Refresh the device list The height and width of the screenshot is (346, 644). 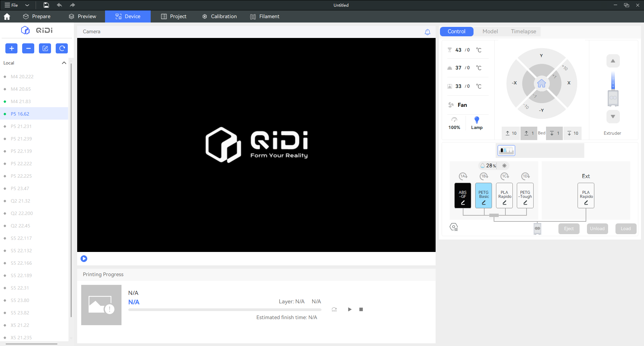62,48
